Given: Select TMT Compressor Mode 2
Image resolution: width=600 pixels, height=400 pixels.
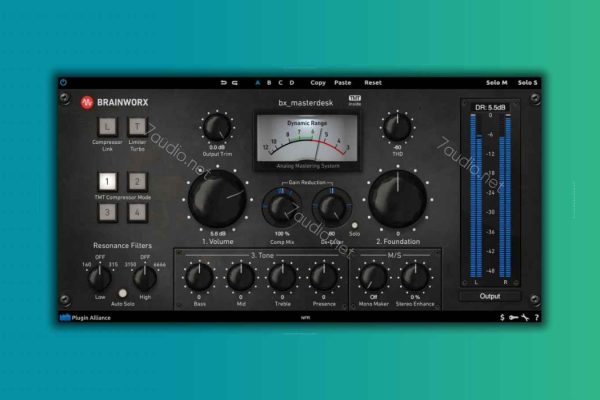Looking at the screenshot, I should 137,181.
